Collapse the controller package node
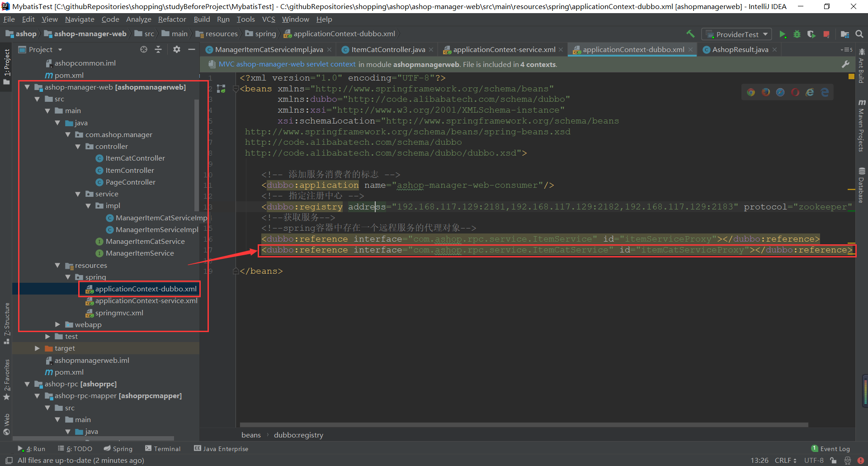The height and width of the screenshot is (466, 868). 78,147
